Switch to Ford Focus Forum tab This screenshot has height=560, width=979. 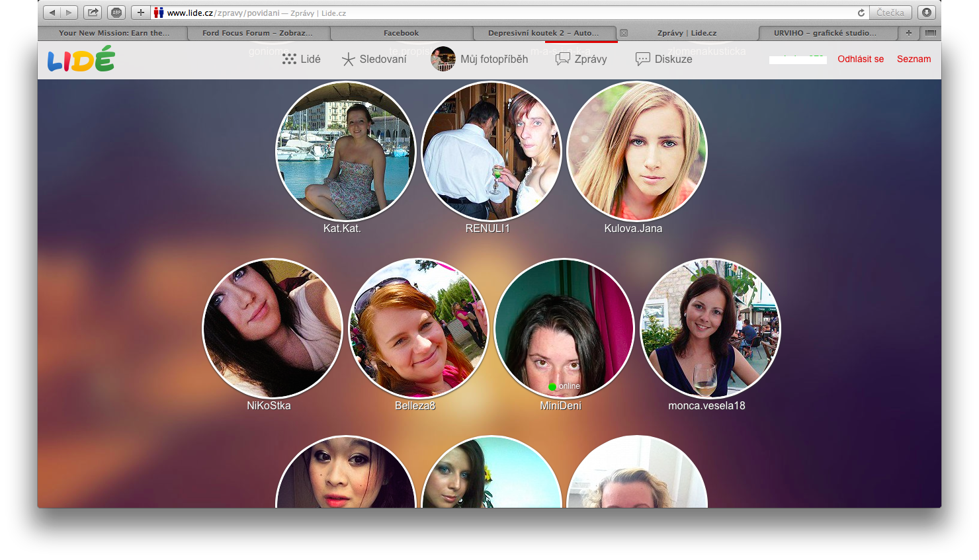tap(257, 33)
